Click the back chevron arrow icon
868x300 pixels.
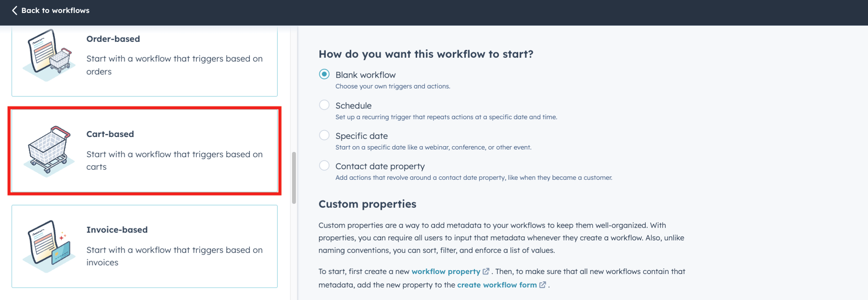[14, 10]
